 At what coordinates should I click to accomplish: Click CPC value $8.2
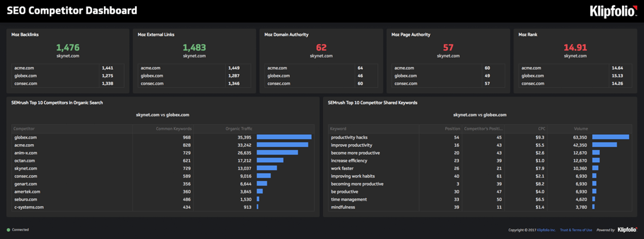click(x=540, y=184)
